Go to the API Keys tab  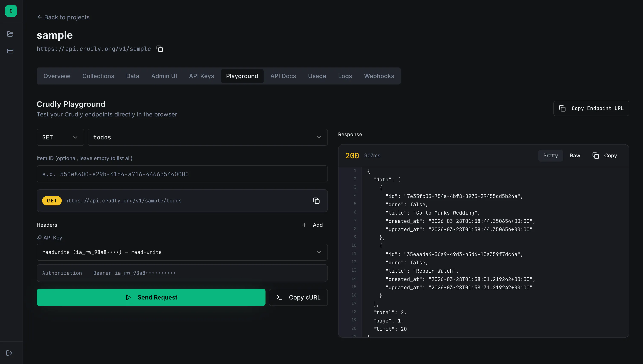click(201, 76)
